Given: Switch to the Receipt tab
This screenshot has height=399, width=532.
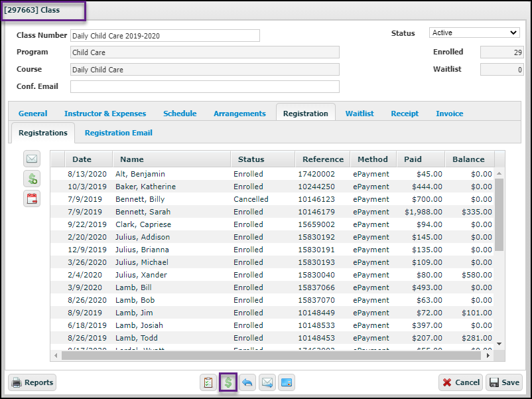Looking at the screenshot, I should [x=405, y=114].
